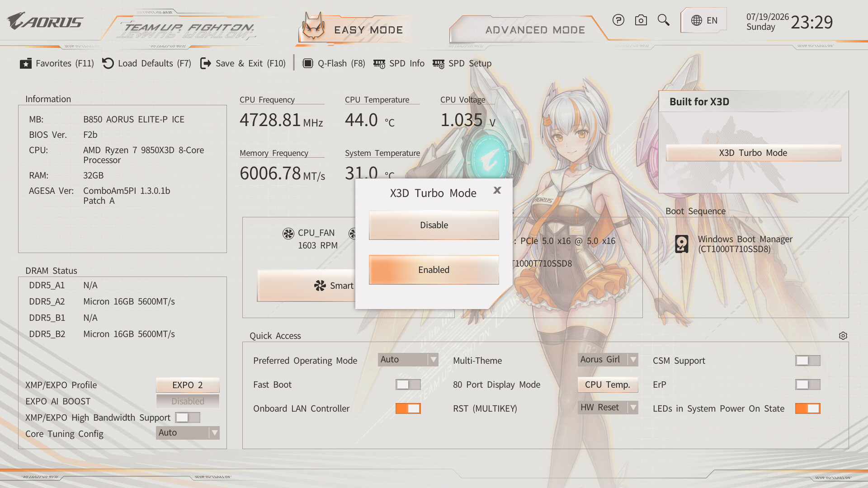Click the Save & Exit door icon
Viewport: 868px width, 488px height.
click(206, 64)
